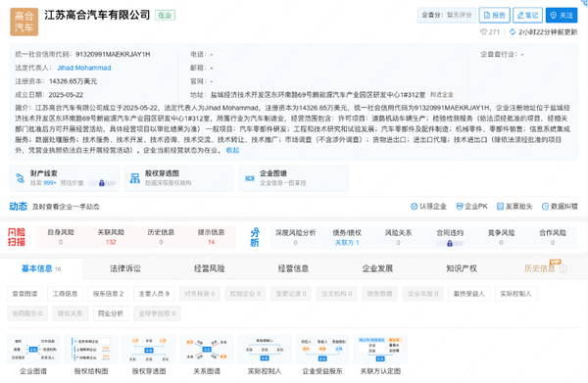Select the 工商信息 sub-tab
Screen dimensions: 588x383
pos(65,294)
